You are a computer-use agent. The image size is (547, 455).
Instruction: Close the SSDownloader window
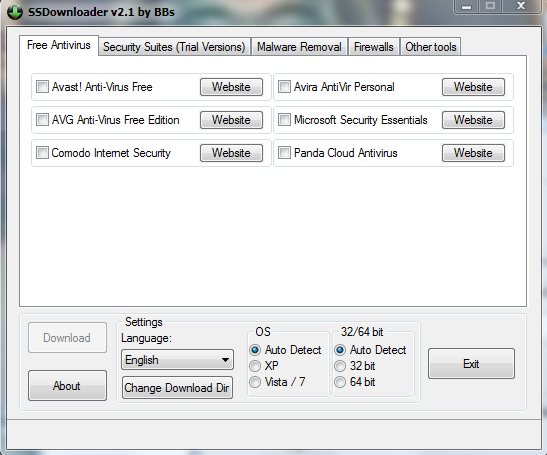(521, 6)
